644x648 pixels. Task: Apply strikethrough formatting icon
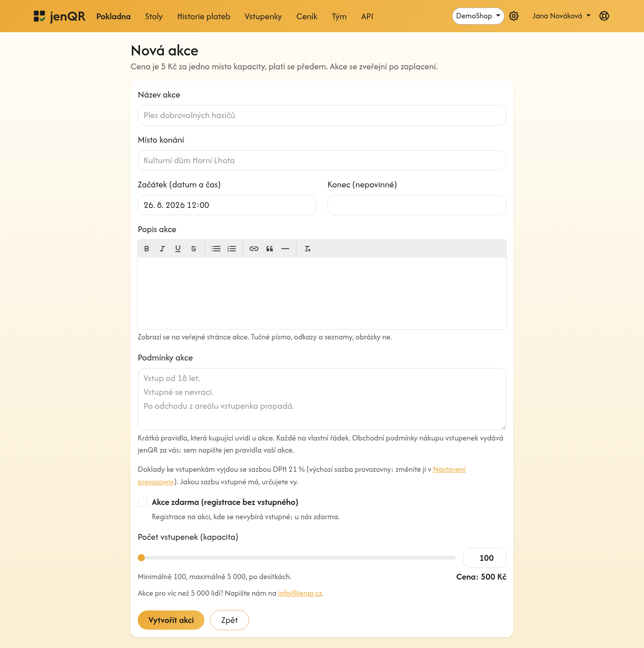click(194, 249)
